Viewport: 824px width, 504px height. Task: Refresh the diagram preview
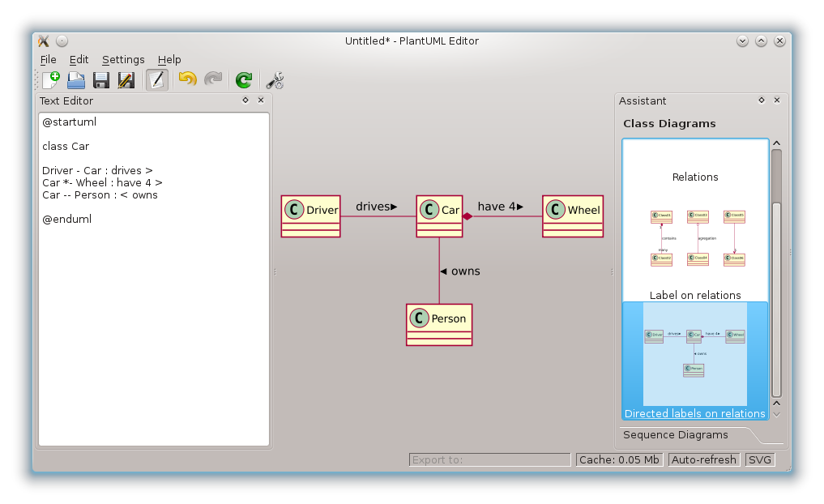(242, 79)
